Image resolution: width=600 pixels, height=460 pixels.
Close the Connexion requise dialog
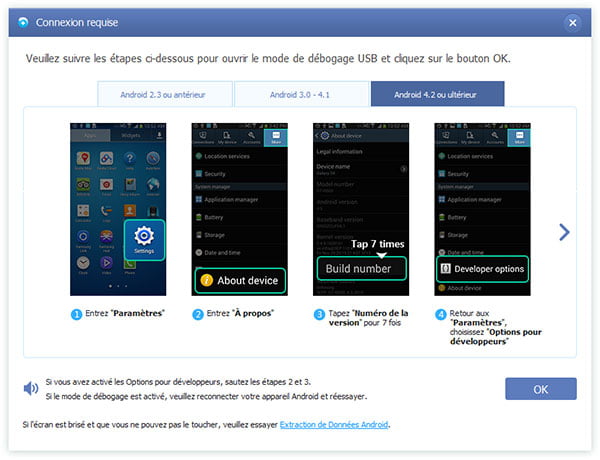pos(573,22)
